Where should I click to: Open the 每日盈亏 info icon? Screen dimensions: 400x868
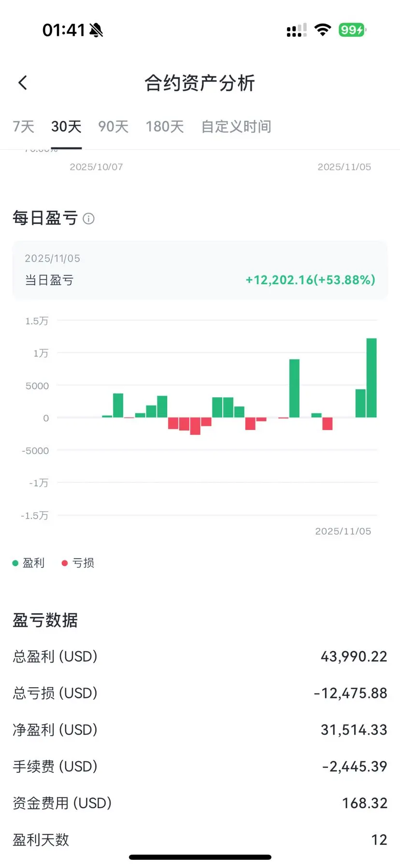88,218
